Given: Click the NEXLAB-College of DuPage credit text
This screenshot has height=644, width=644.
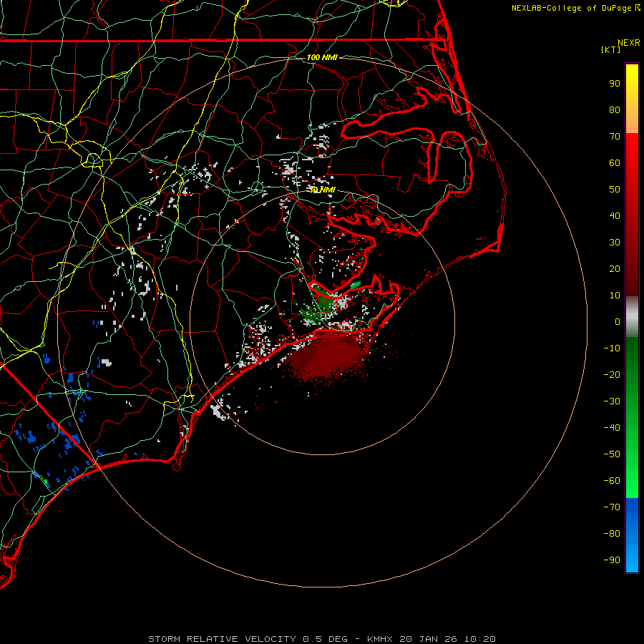Looking at the screenshot, I should tap(575, 8).
